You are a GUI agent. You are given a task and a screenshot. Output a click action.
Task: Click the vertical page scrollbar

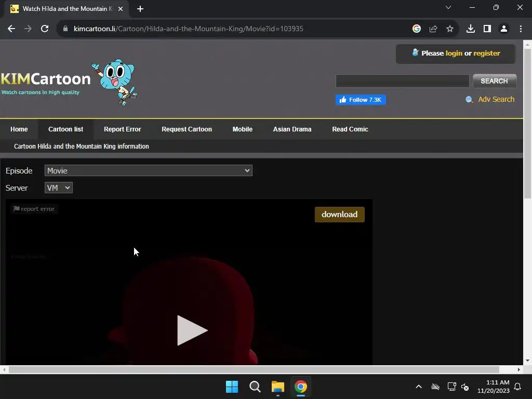(x=527, y=124)
